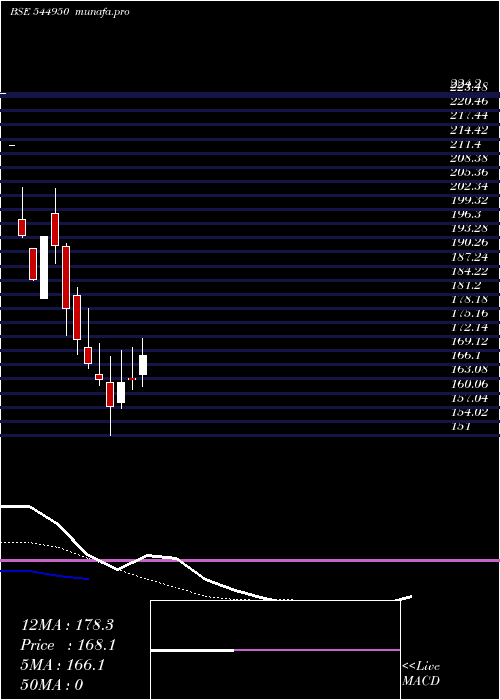
Task: Click the 193.28 price axis label
Action: 469,229
